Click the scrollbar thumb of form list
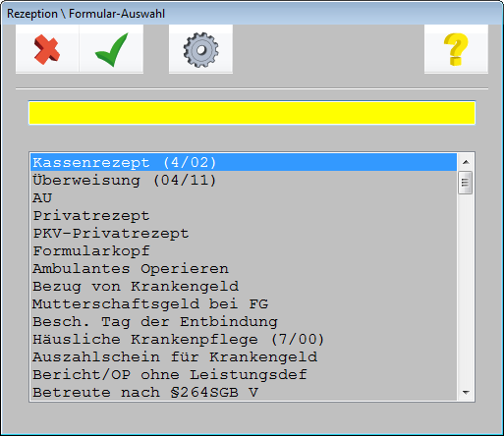The width and height of the screenshot is (504, 436). click(466, 183)
